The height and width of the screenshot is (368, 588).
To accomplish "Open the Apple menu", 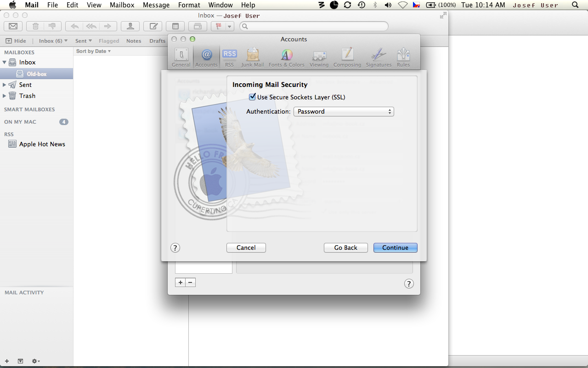I will pos(13,5).
